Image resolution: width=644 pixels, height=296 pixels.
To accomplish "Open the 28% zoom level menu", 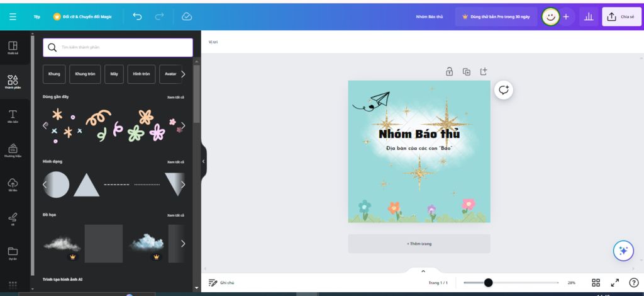I will click(572, 283).
